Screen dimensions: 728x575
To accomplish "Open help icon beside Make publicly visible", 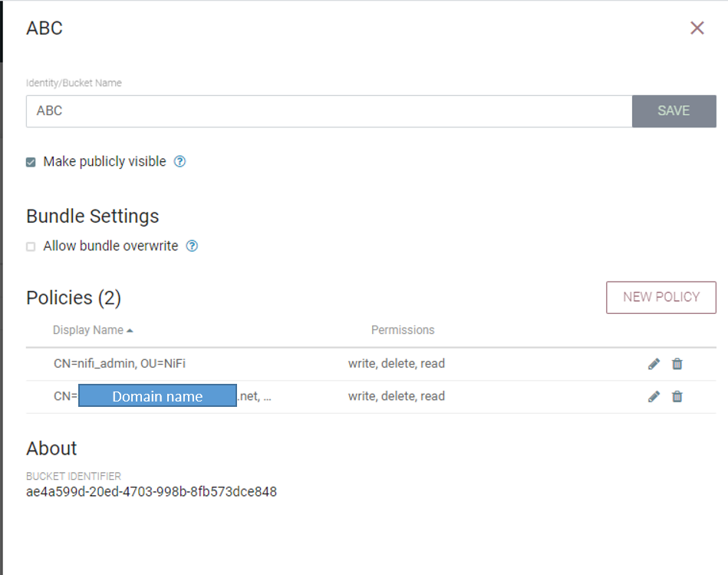I will [180, 161].
